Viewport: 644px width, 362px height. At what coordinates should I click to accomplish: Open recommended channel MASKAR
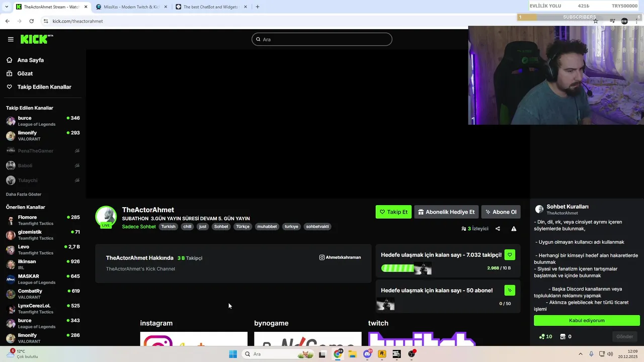(x=43, y=279)
